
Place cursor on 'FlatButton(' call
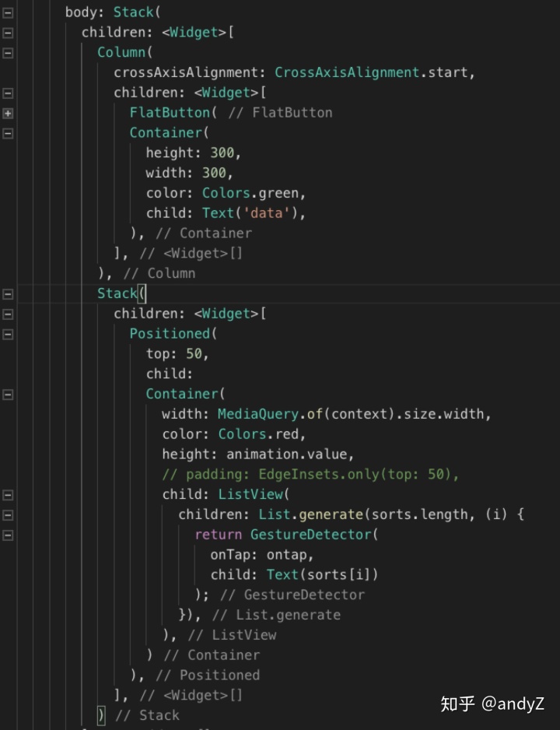173,113
